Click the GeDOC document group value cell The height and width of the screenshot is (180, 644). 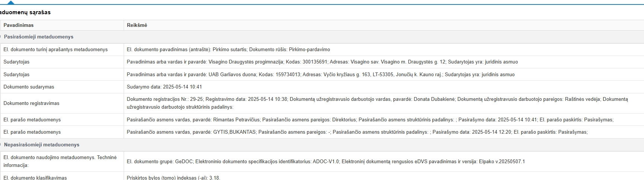(x=326, y=162)
